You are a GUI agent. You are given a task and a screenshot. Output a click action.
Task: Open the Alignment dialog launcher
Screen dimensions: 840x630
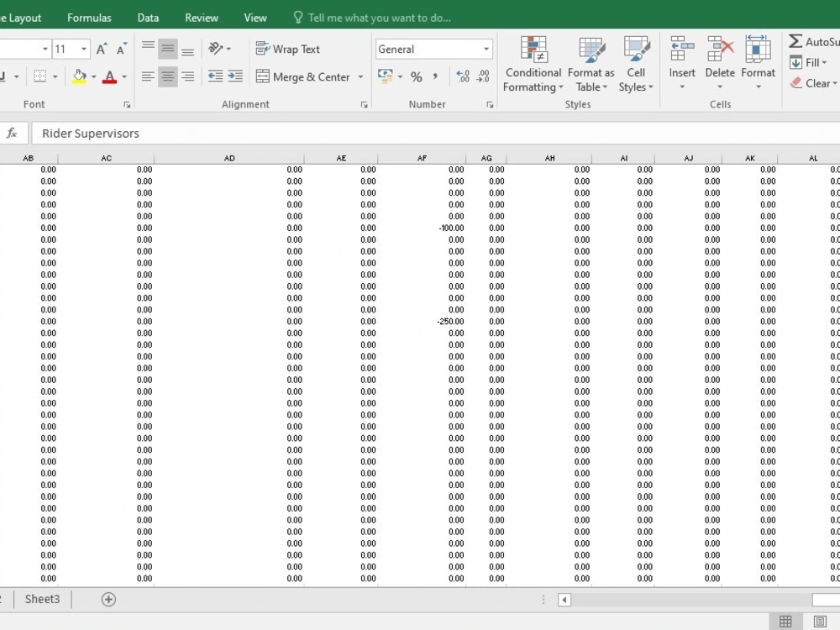tap(365, 105)
